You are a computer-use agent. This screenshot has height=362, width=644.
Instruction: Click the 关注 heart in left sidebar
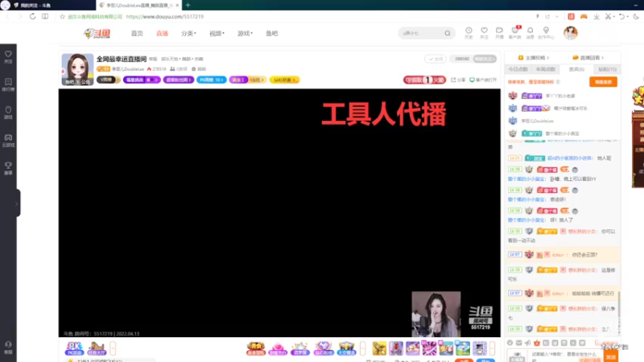point(8,57)
